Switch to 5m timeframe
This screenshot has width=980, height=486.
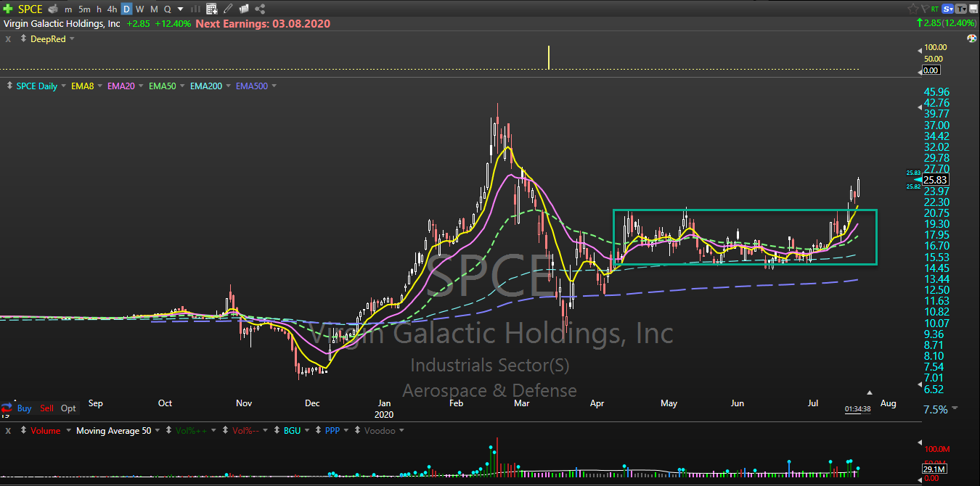pos(84,9)
